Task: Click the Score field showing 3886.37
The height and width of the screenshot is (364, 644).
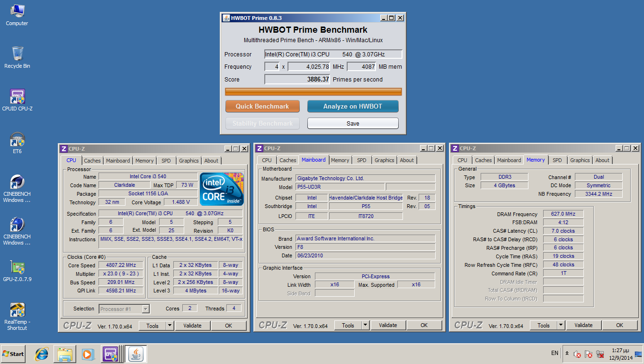Action: (x=297, y=79)
